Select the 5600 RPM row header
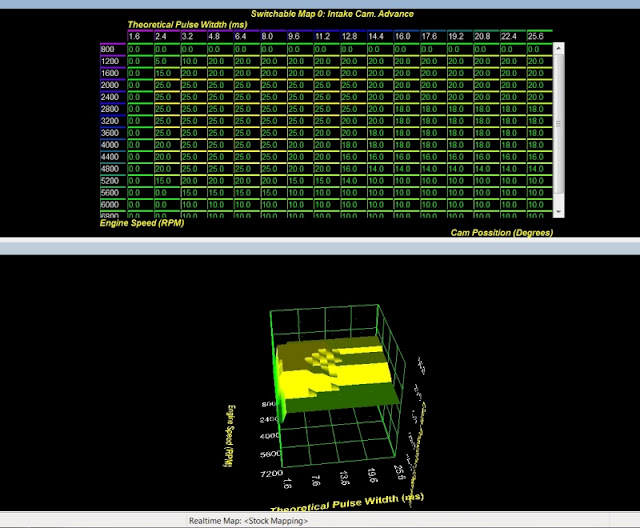The width and height of the screenshot is (640, 528). click(x=113, y=193)
